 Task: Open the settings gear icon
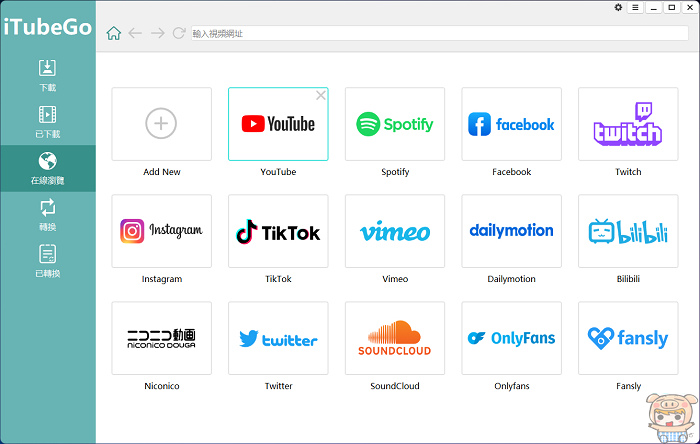pos(618,8)
